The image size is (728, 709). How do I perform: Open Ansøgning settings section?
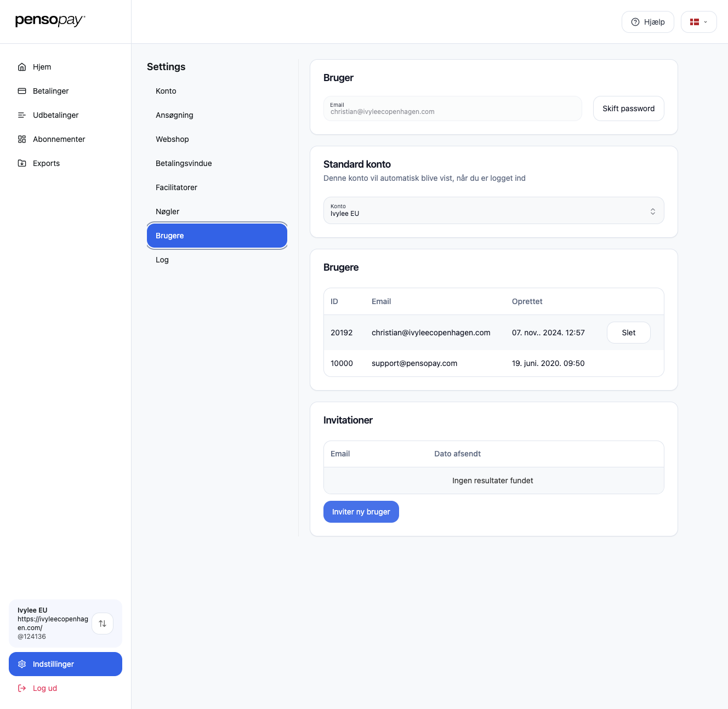(x=217, y=115)
